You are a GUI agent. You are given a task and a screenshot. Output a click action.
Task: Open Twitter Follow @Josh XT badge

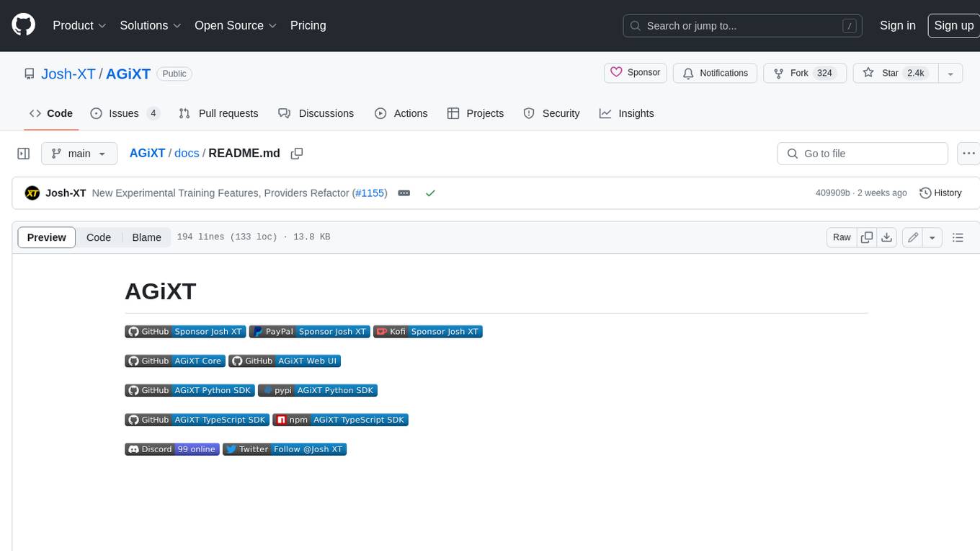coord(285,449)
